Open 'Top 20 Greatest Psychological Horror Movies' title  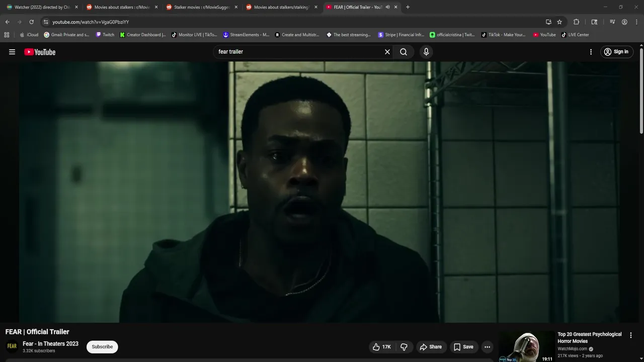pos(590,337)
